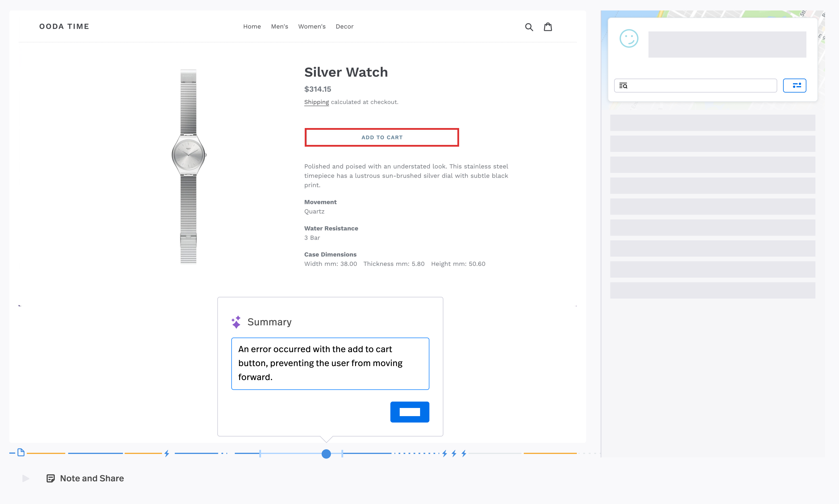Viewport: 839px width, 504px height.
Task: Click the lightning event markers near timeline end
Action: pos(454,453)
